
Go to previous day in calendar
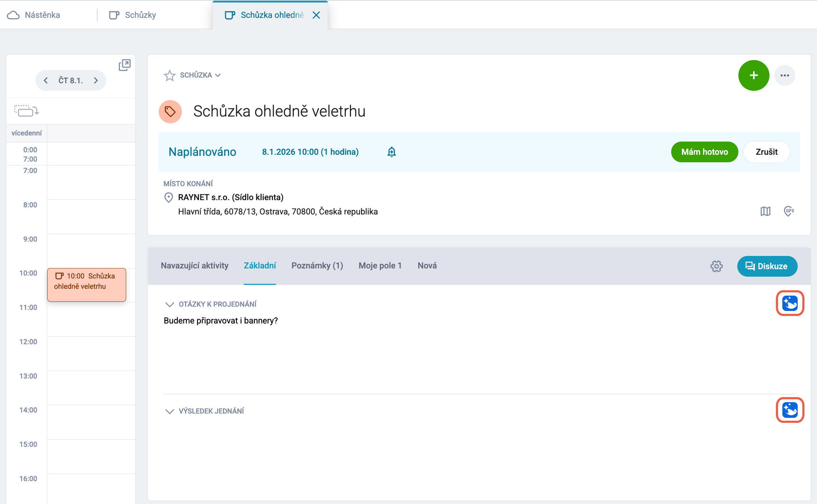coord(46,80)
